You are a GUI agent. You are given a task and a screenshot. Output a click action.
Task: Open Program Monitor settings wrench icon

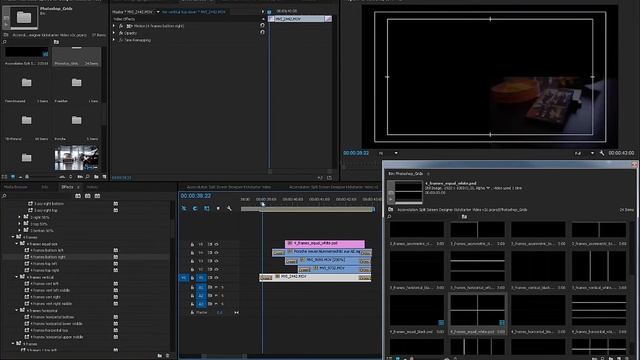[602, 153]
